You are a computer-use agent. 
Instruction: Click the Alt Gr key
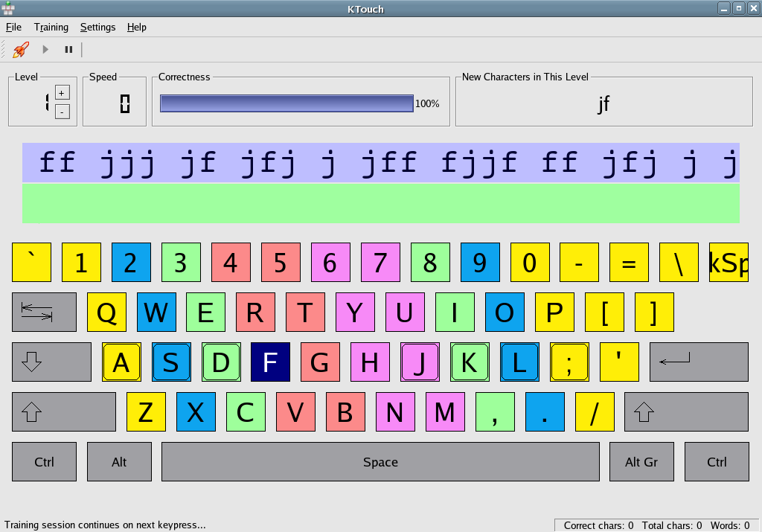(641, 461)
